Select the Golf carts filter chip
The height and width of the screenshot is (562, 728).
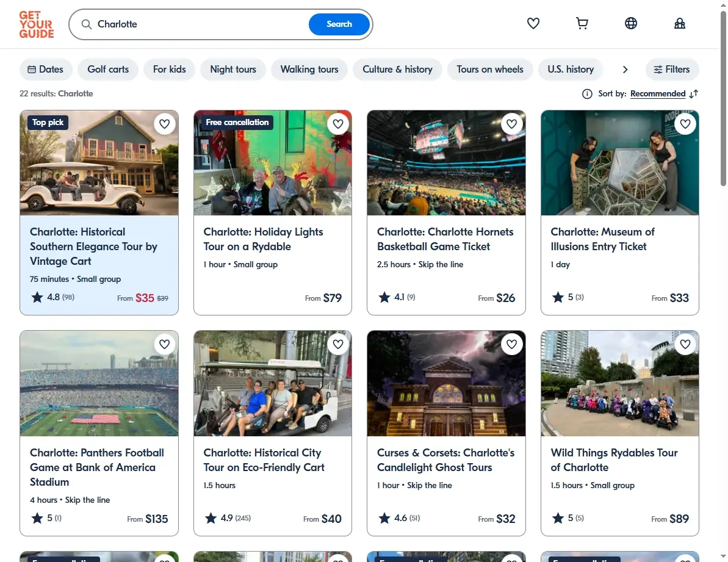(108, 70)
